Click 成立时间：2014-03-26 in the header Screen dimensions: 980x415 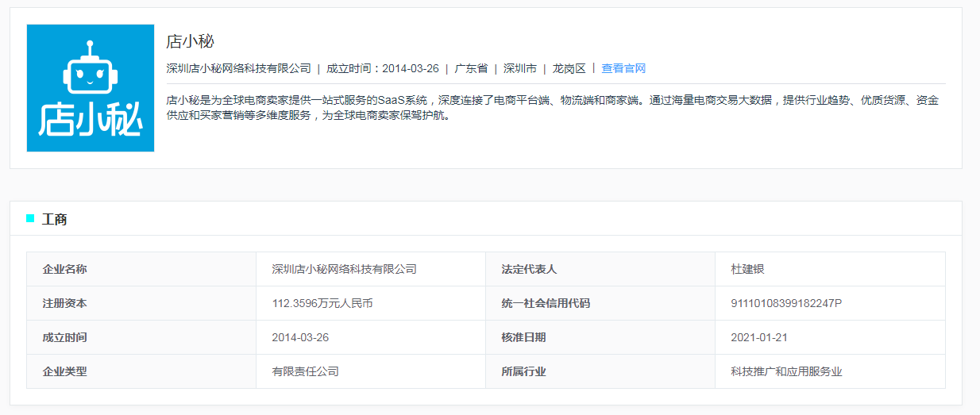click(x=383, y=68)
